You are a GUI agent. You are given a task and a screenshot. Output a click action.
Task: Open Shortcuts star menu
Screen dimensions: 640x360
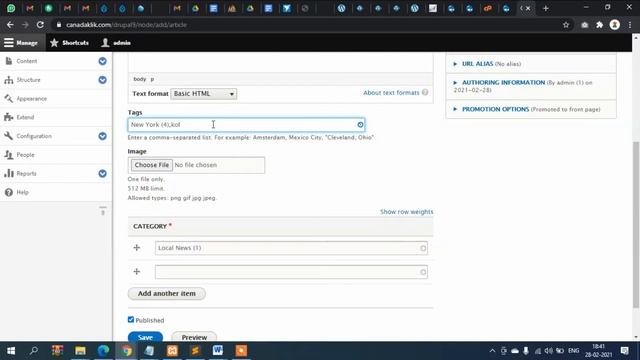click(69, 43)
